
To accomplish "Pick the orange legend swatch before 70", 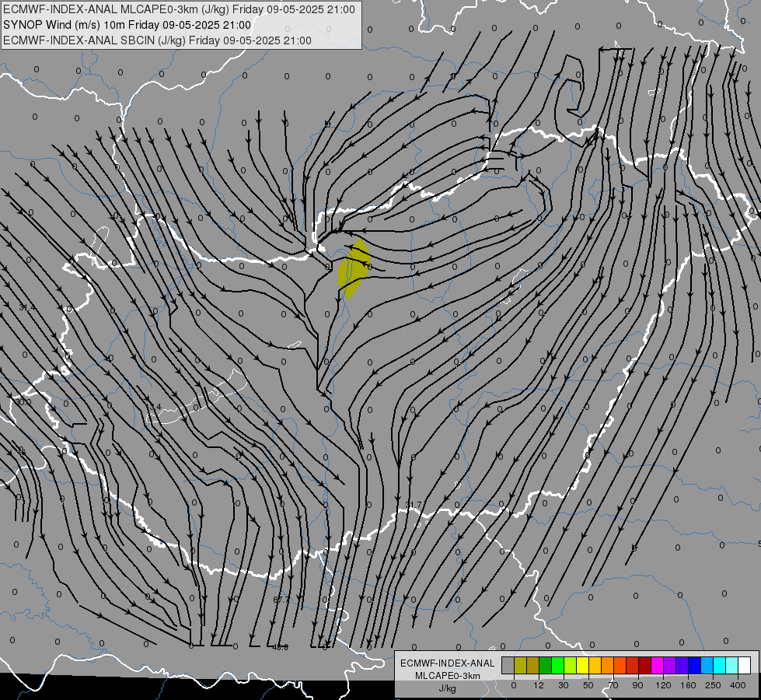I will click(608, 665).
